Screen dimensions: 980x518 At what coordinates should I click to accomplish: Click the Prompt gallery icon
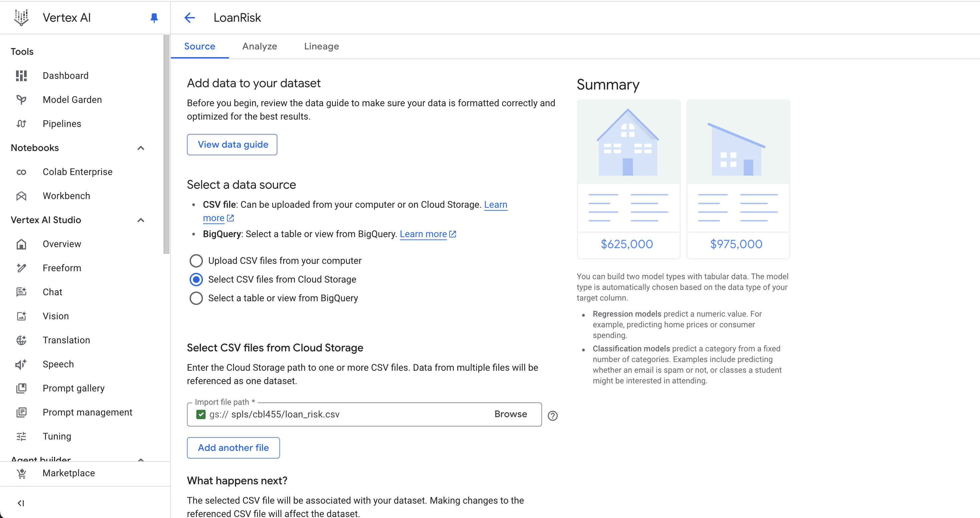coord(21,388)
